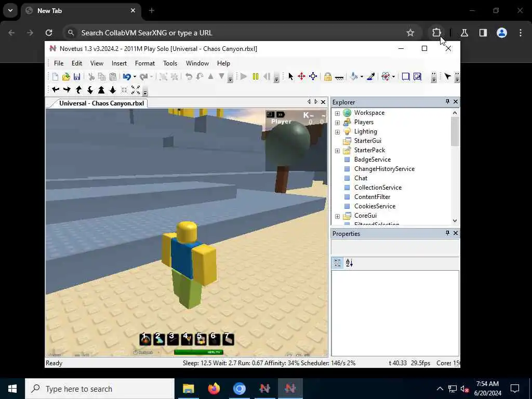The width and height of the screenshot is (532, 399).
Task: Click the black angled cursor icon
Action: click(x=447, y=77)
